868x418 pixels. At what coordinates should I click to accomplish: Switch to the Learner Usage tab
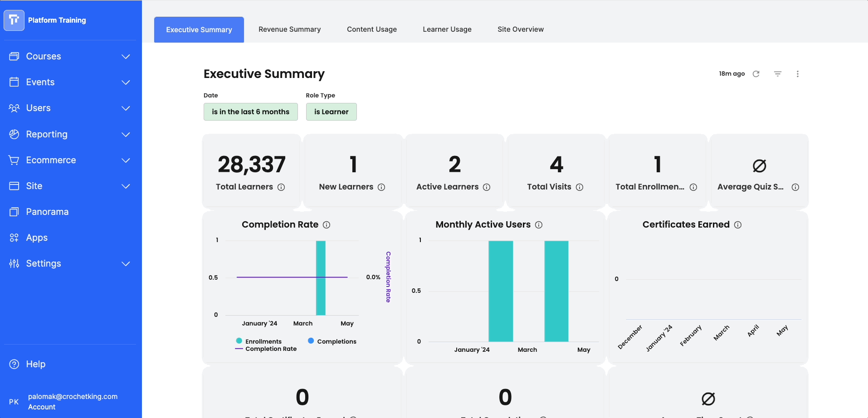[447, 29]
